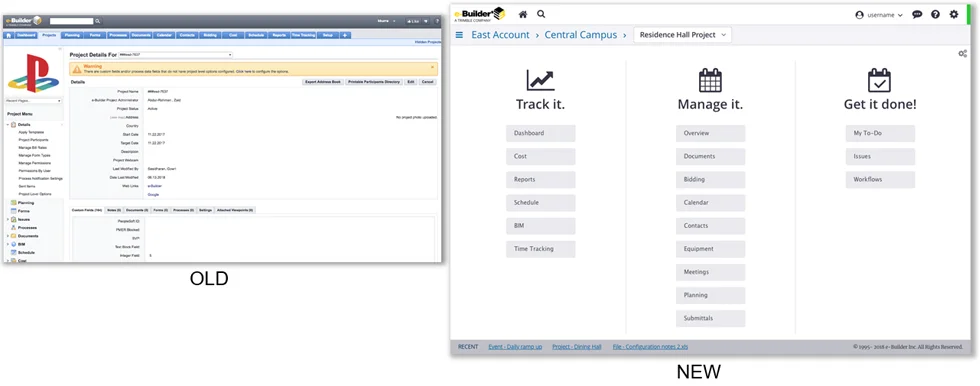Viewport: 980px width, 386px height.
Task: Click the search magnifier in the old header
Action: pyautogui.click(x=98, y=21)
